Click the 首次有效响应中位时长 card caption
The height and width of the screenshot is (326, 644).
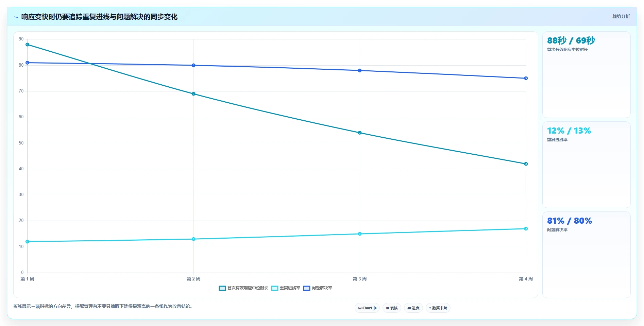pyautogui.click(x=567, y=50)
